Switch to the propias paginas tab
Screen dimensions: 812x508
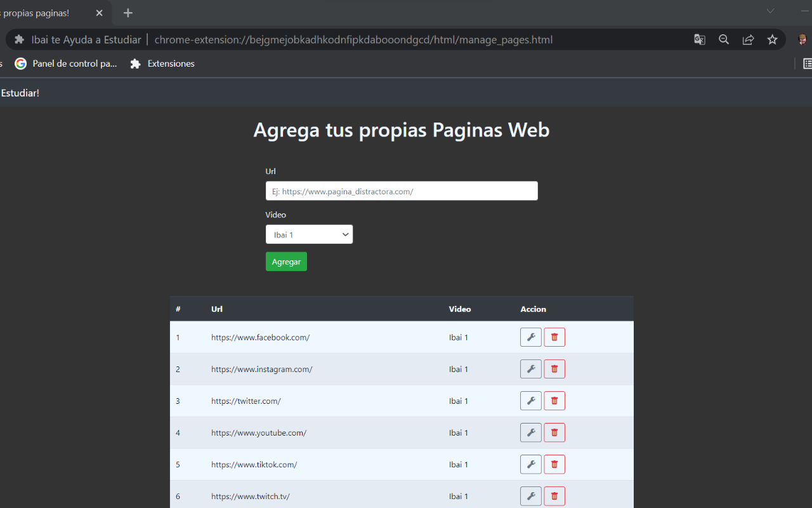coord(38,13)
